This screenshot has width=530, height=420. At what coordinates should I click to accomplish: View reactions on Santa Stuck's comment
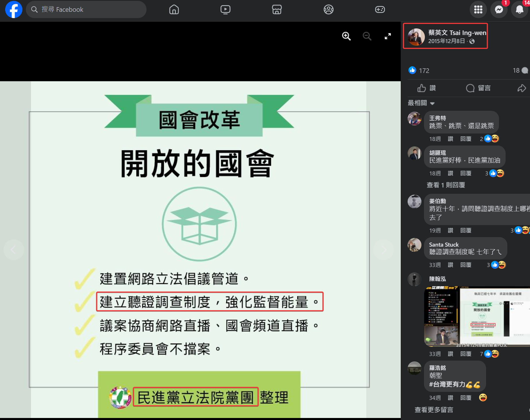(x=496, y=265)
